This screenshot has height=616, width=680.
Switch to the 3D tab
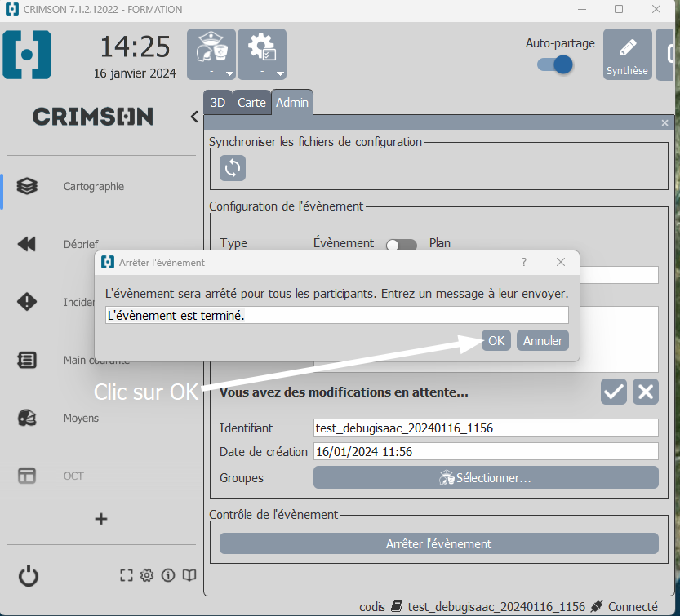coord(218,103)
